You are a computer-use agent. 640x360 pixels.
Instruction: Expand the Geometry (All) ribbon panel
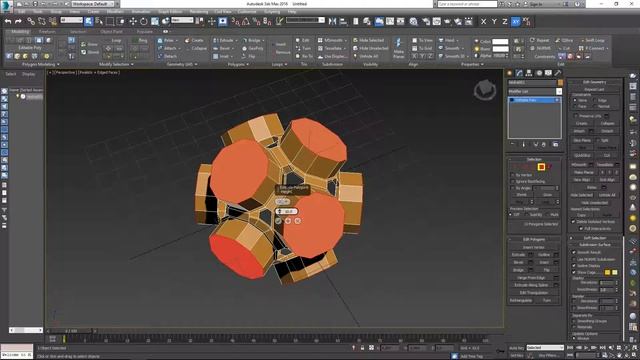click(182, 64)
